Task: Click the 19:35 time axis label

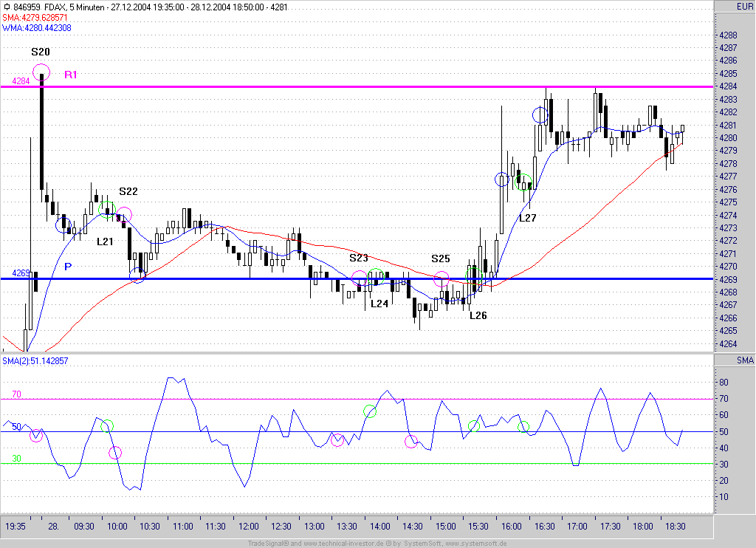Action: point(16,527)
